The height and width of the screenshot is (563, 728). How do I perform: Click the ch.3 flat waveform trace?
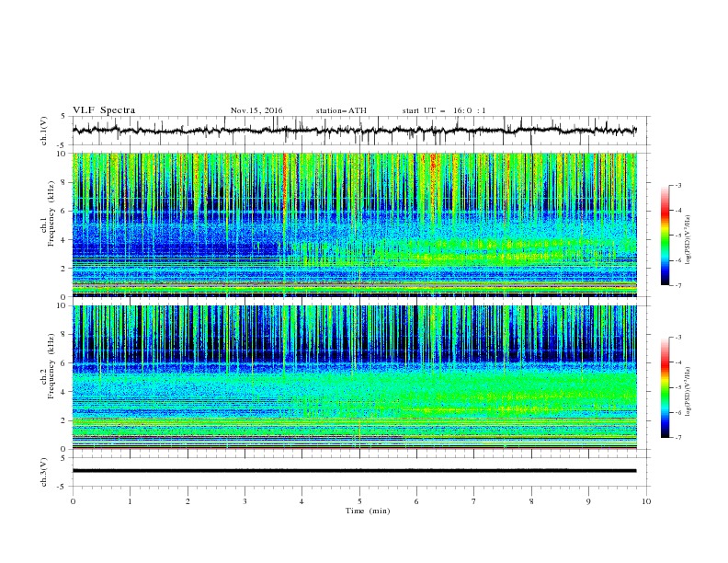coord(354,471)
